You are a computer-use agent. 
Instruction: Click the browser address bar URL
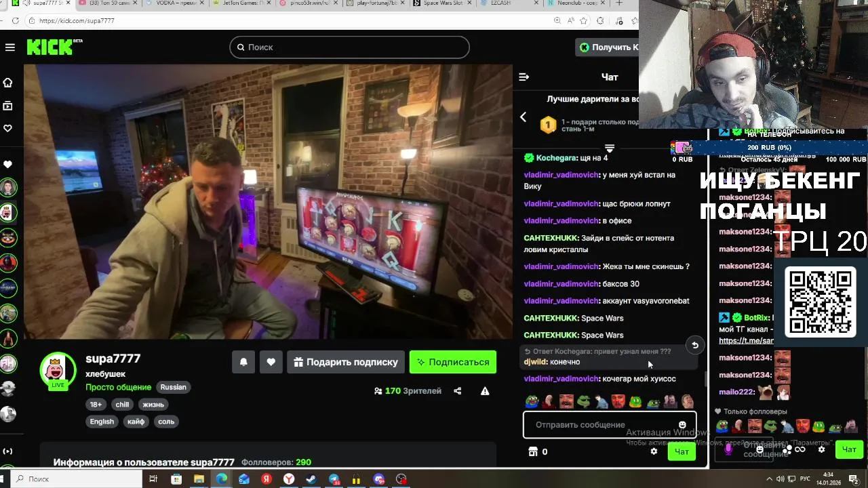point(77,21)
